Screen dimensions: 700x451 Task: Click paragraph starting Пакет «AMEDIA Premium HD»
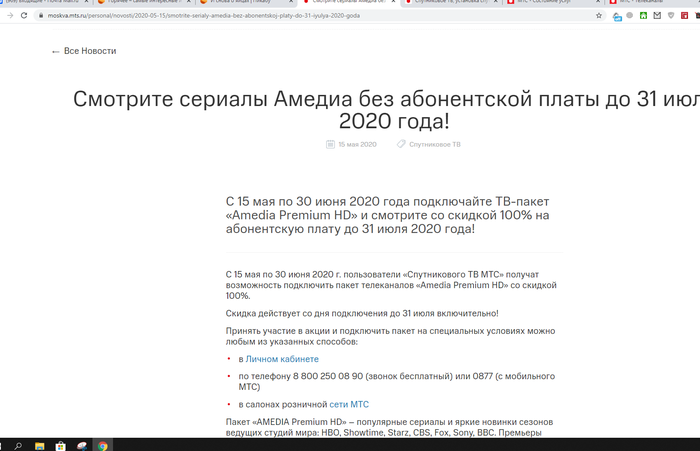(389, 427)
